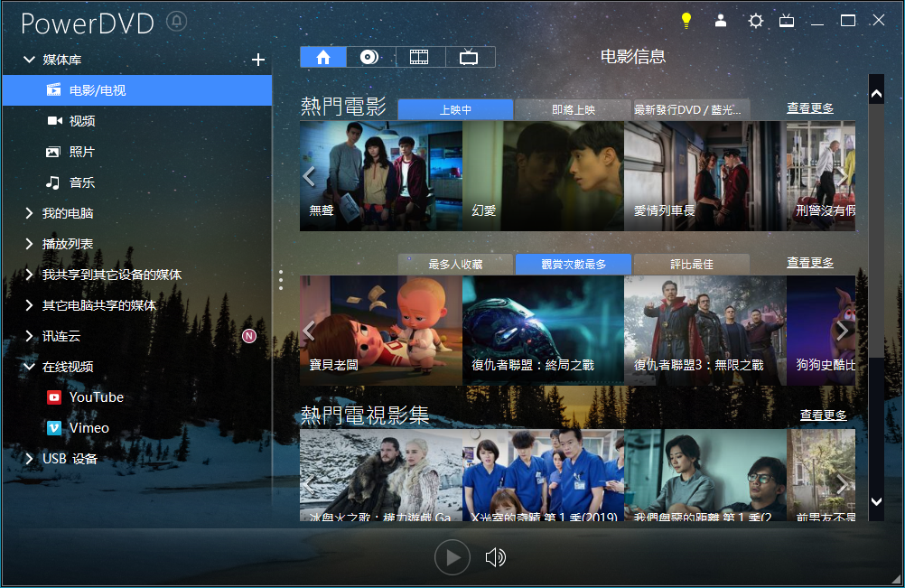905x588 pixels.
Task: Click 查看更多 beside 評比最佳 tab
Action: tap(810, 263)
